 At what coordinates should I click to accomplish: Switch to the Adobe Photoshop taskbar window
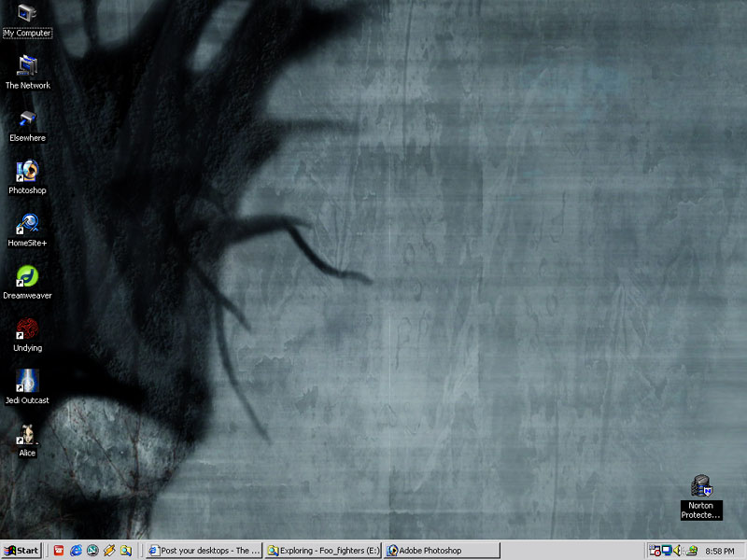[x=442, y=551]
